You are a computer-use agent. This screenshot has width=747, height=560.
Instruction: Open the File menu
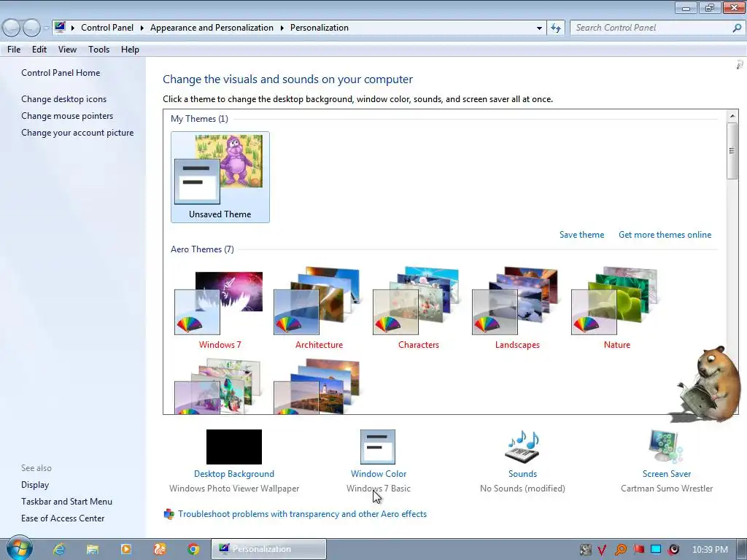[14, 50]
